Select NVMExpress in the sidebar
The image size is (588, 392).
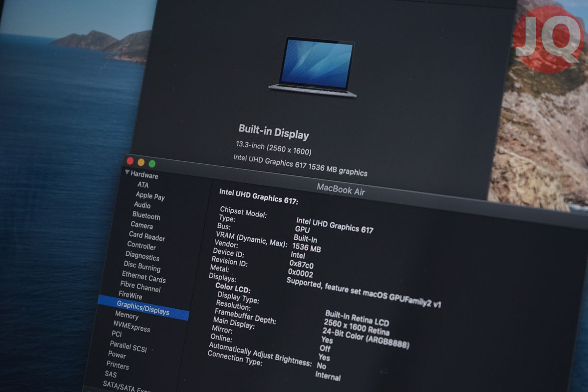click(131, 326)
